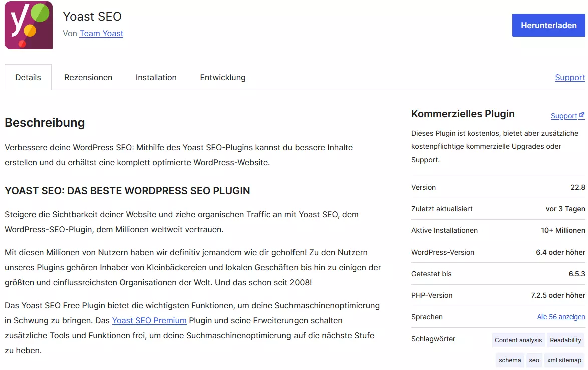The width and height of the screenshot is (588, 370).
Task: Show all languages via 'Alle 56 anzeigen'
Action: (x=561, y=316)
